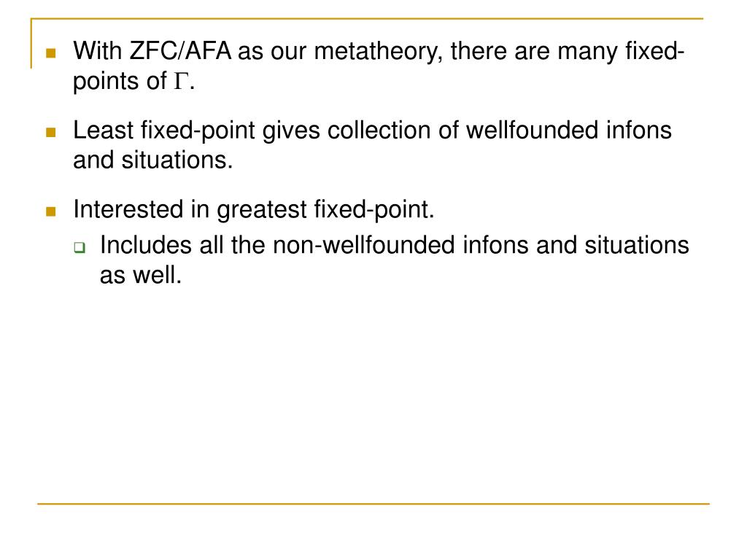The width and height of the screenshot is (747, 560).
Task: Click the gold bullet beside "Interested in greatest"
Action: click(51, 211)
